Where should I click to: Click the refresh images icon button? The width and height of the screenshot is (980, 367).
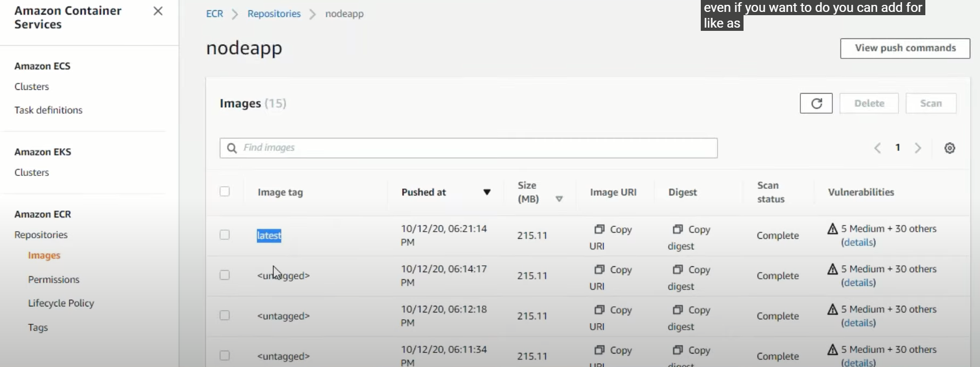coord(816,103)
